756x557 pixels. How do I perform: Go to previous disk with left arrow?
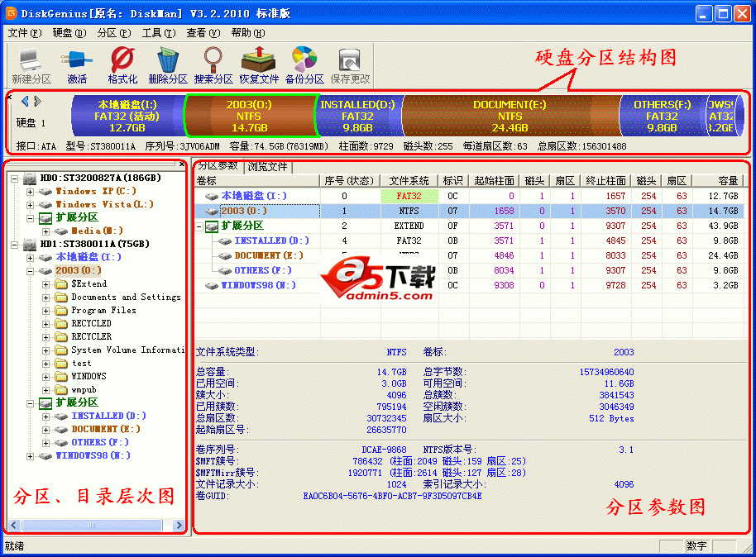pos(25,102)
